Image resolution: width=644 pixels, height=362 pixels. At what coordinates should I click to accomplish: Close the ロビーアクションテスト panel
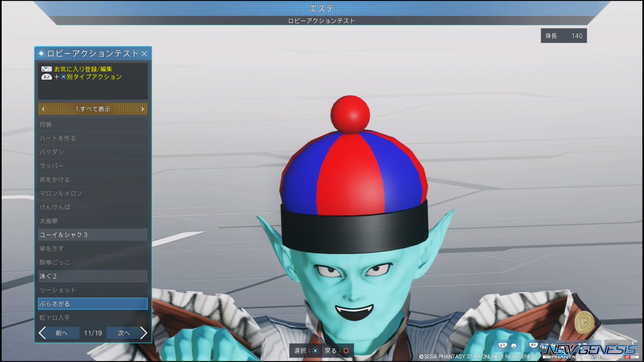point(144,54)
